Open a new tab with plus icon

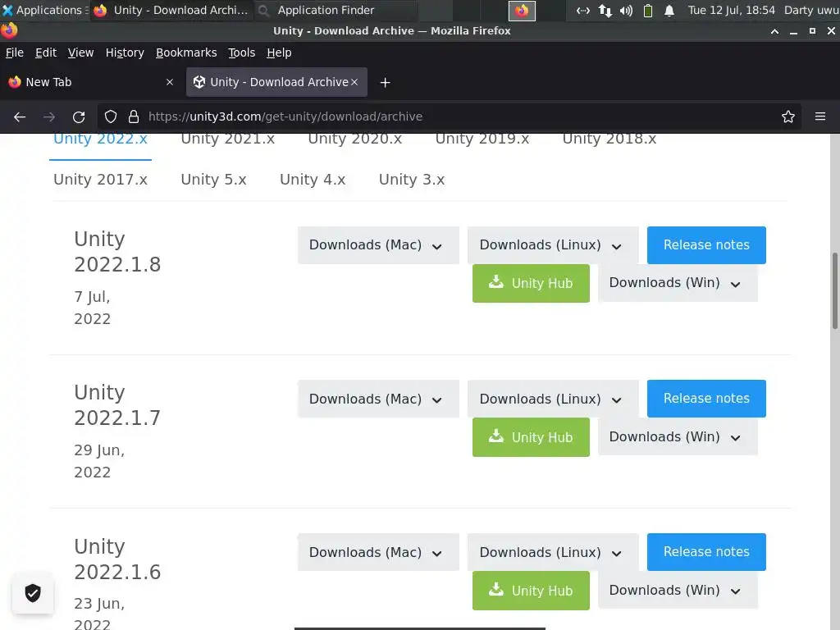click(385, 83)
